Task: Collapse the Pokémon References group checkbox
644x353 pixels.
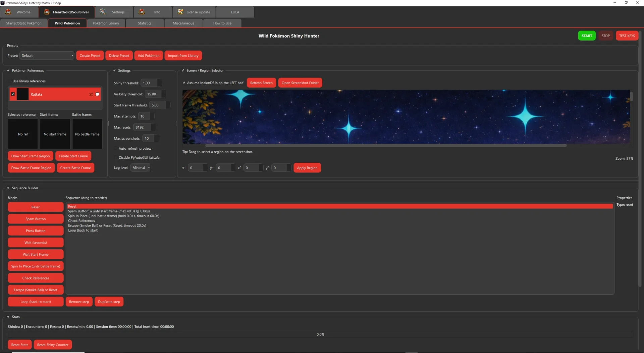Action: 8,70
